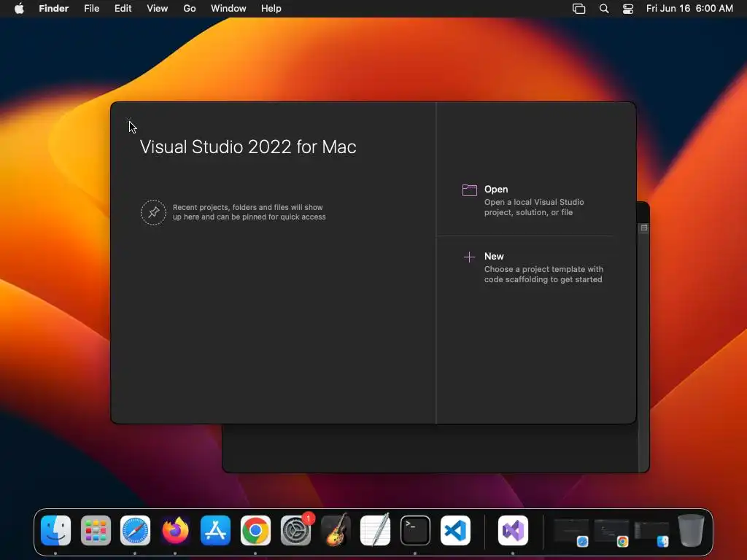Open Control Center in menu bar
The width and height of the screenshot is (747, 560).
click(x=628, y=9)
